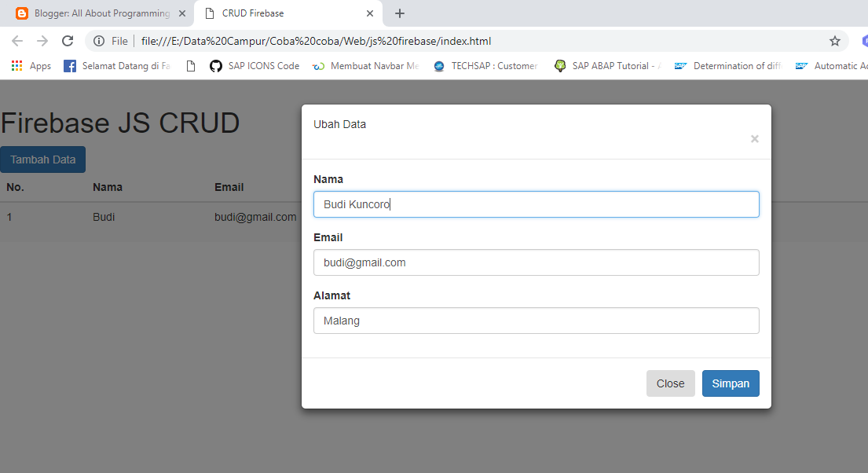Open a new browser tab with plus icon
This screenshot has height=473, width=868.
[x=400, y=13]
